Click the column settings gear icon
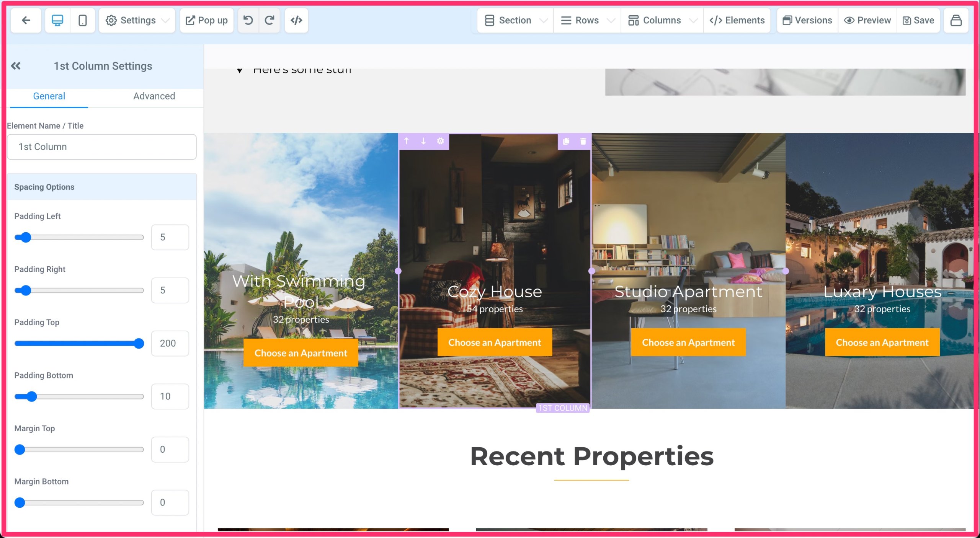 440,140
